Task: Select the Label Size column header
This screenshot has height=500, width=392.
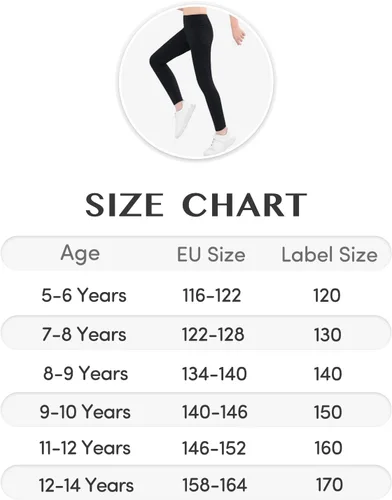Action: [329, 255]
